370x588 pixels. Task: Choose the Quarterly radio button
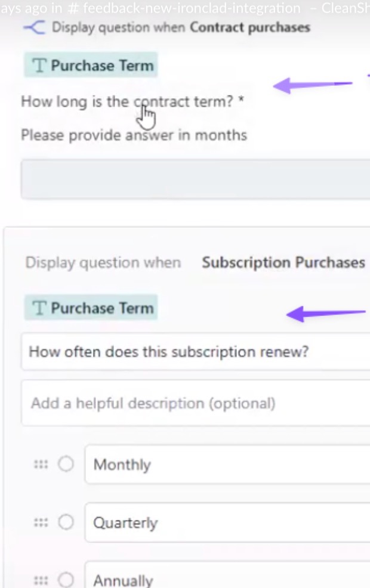(x=66, y=522)
